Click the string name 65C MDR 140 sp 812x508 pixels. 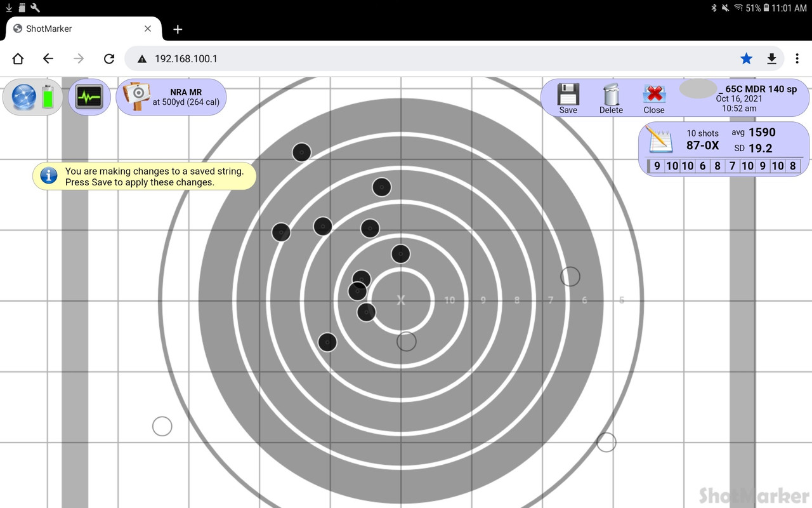[x=761, y=89]
